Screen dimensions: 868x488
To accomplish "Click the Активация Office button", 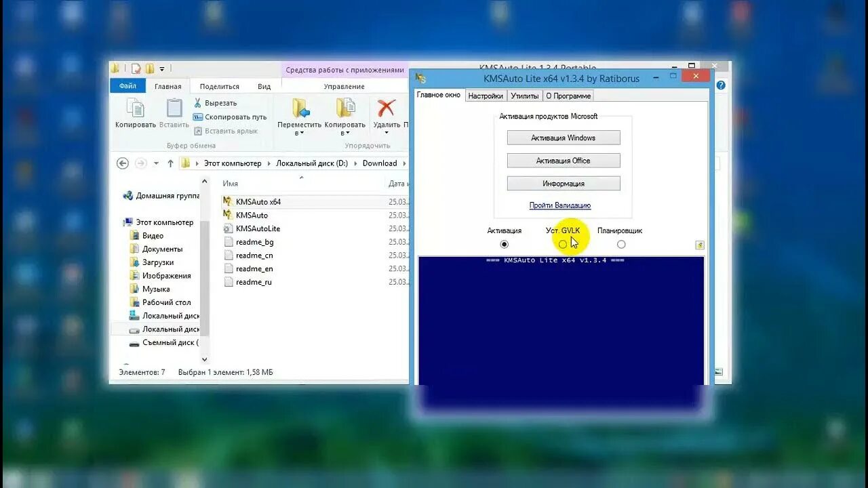I will point(564,161).
